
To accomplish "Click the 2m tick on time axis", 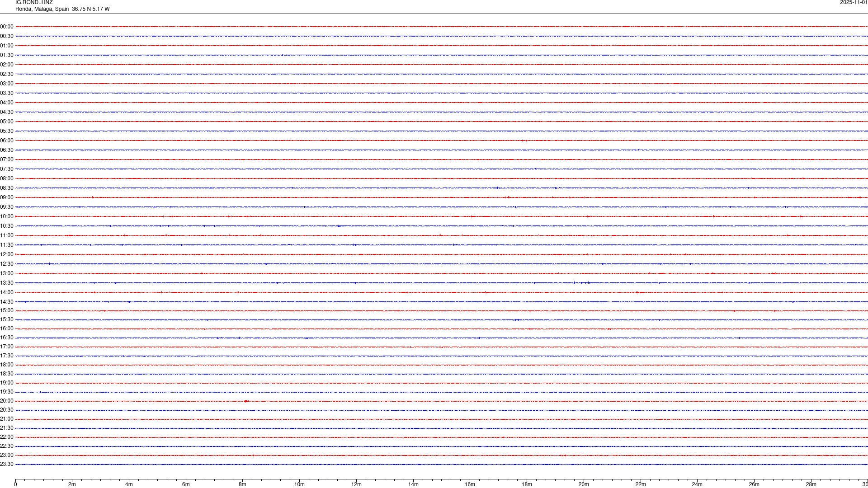I will (72, 484).
